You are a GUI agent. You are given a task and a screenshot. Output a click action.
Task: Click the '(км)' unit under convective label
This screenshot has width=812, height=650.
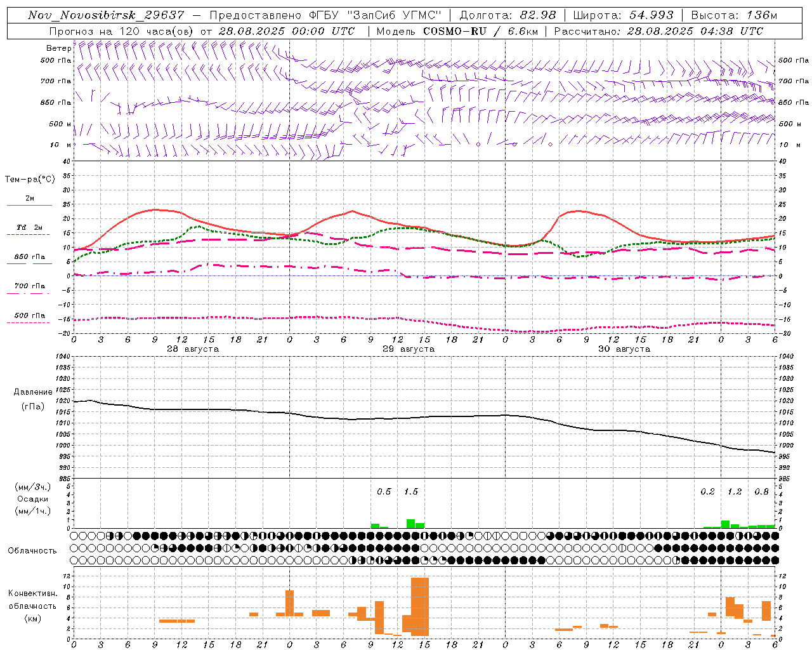point(33,618)
